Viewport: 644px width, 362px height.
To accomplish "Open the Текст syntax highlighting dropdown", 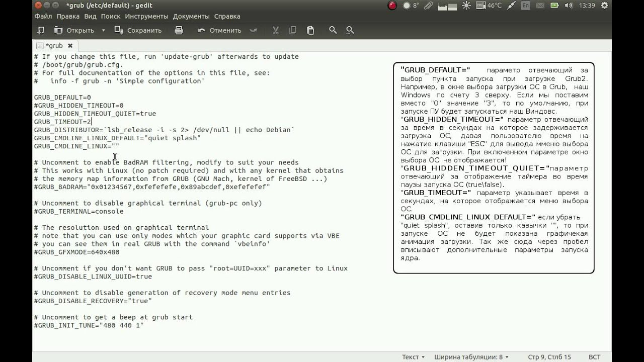I will point(413,357).
